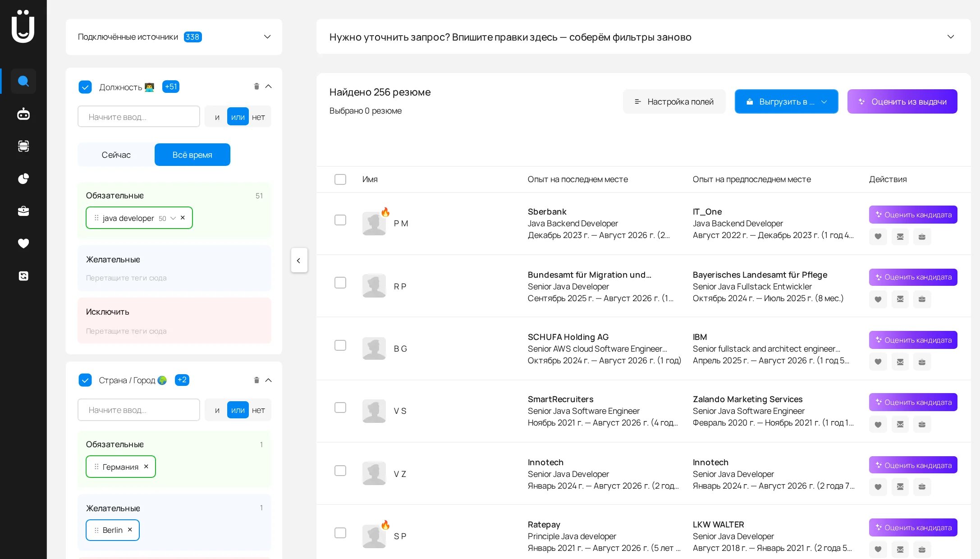Select the 'нет' operator in the Страна / Город filter
The height and width of the screenshot is (559, 980).
coord(258,410)
